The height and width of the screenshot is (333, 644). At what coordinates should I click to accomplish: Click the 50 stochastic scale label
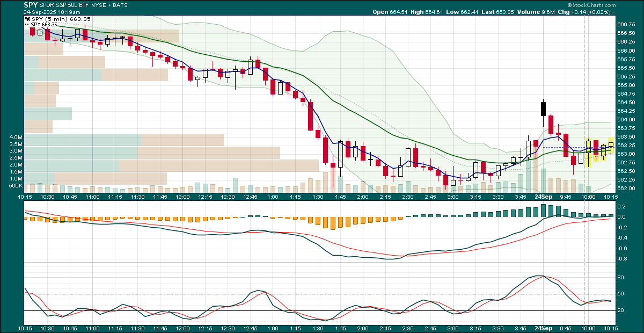tap(620, 294)
